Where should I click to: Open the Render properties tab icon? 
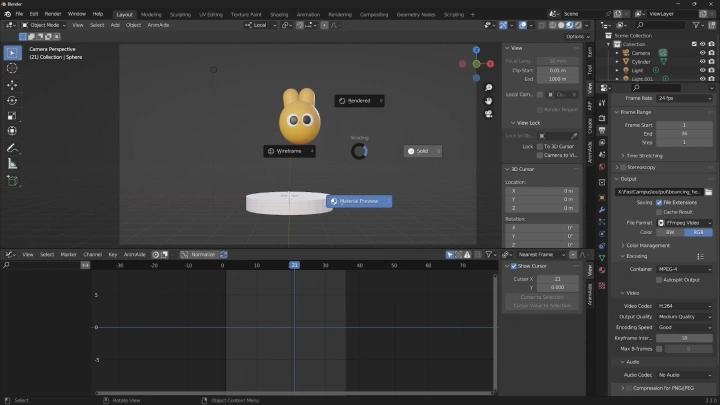tap(602, 118)
